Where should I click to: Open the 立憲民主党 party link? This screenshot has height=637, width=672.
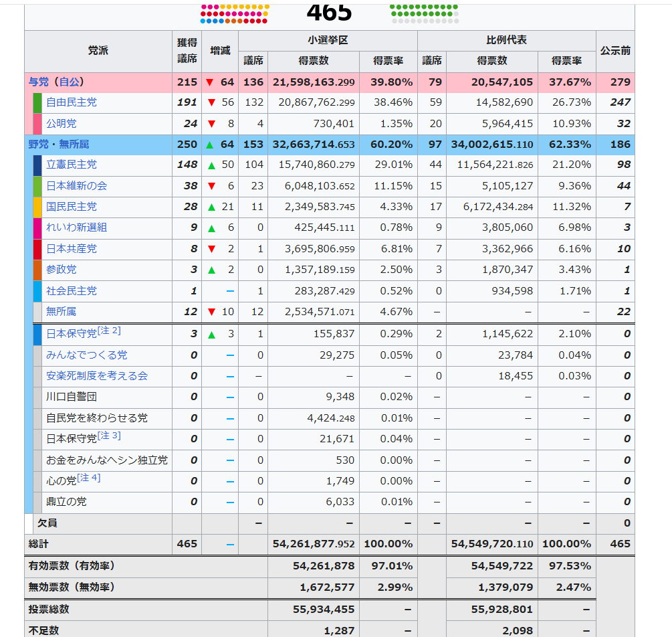(x=72, y=165)
